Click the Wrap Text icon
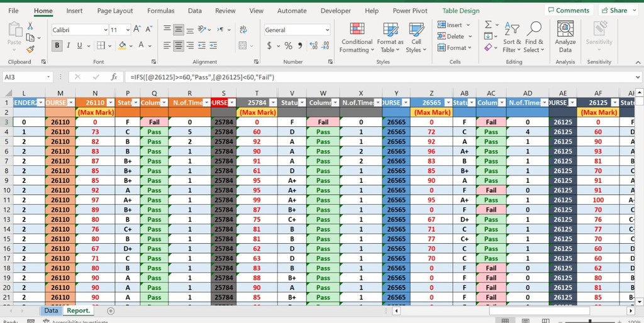Image resolution: width=644 pixels, height=323 pixels. pos(243,29)
